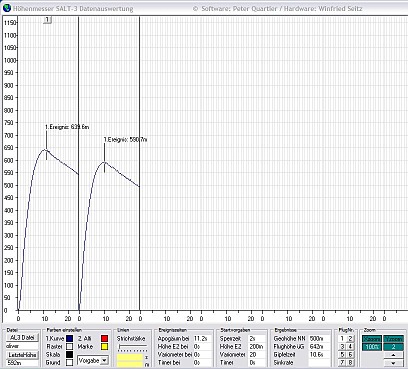Decrease zoom with the down arrow
Screen dimensions: 408x369
coord(393,363)
